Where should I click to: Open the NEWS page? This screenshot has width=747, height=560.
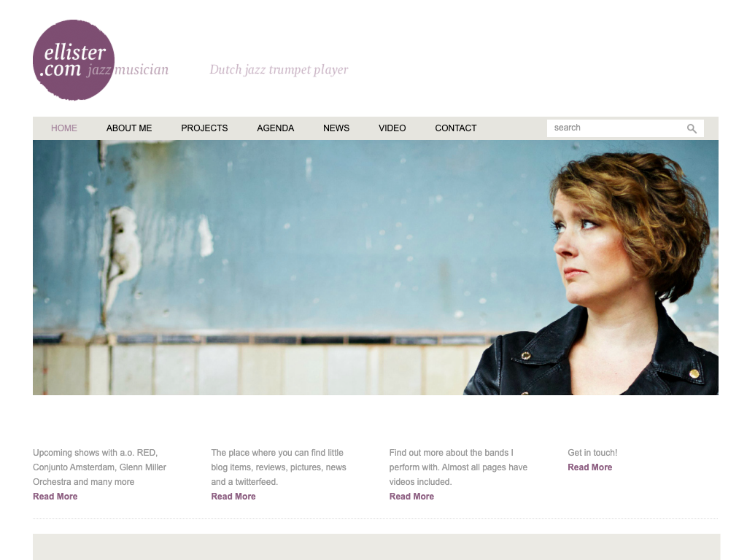click(336, 128)
